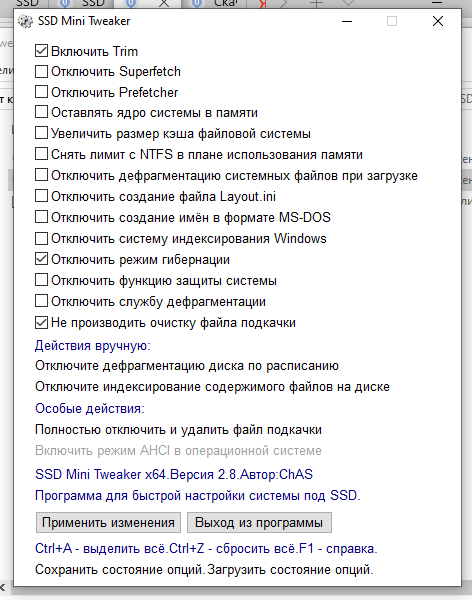The height and width of the screenshot is (600, 472).
Task: Click the Применить изменения button
Action: pos(108,523)
